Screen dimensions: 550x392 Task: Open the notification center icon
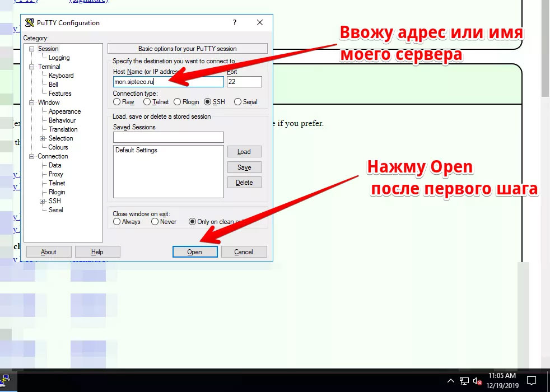tap(532, 381)
